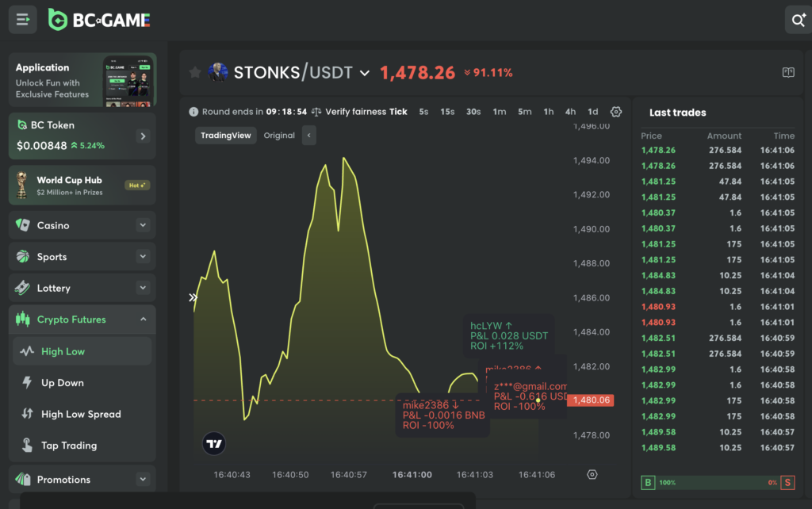Screen dimensions: 812x509
Task: Click the Casino cards icon
Action: [23, 224]
